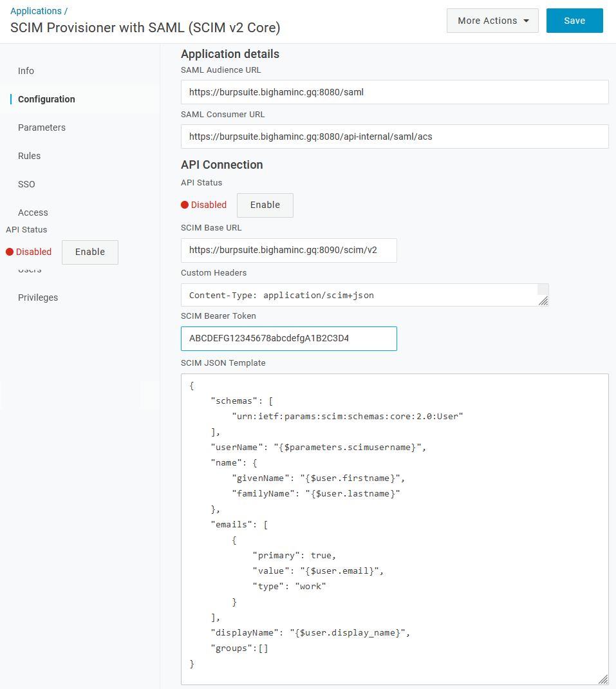Focus the SAML Consumer URL field
Image resolution: width=616 pixels, height=689 pixels.
coord(394,137)
